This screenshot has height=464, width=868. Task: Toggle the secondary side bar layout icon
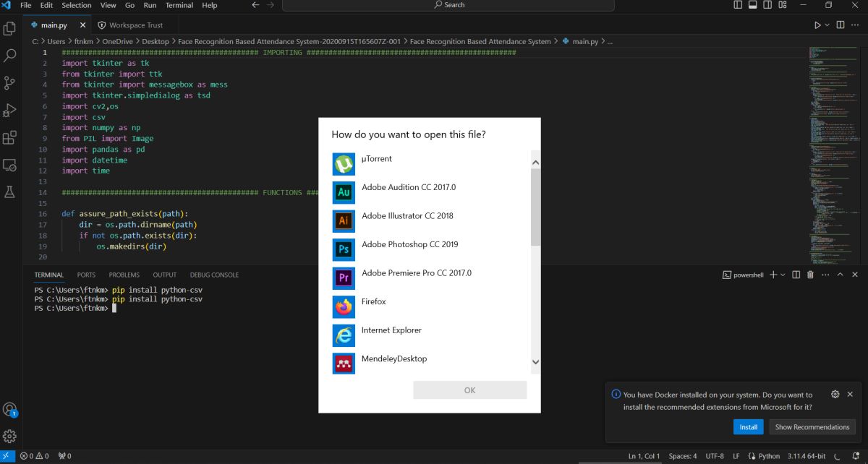[x=767, y=5]
